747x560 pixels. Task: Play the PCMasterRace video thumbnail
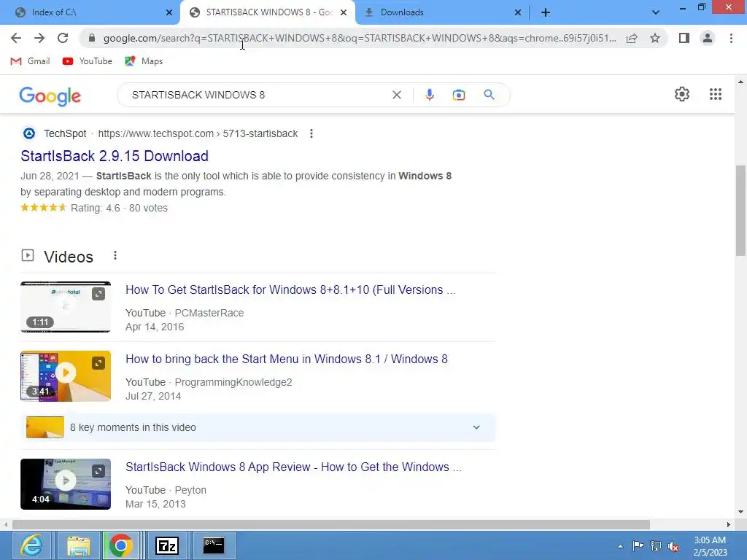[66, 307]
